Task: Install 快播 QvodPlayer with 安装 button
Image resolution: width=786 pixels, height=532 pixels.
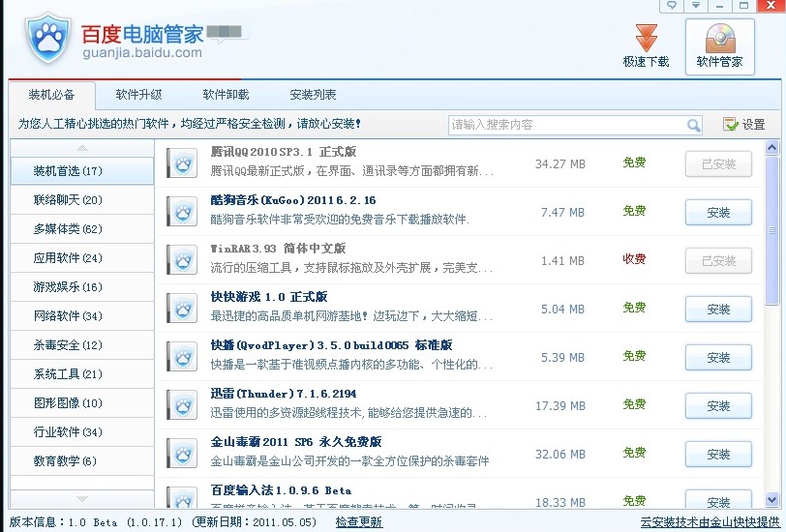Action: pyautogui.click(x=718, y=358)
